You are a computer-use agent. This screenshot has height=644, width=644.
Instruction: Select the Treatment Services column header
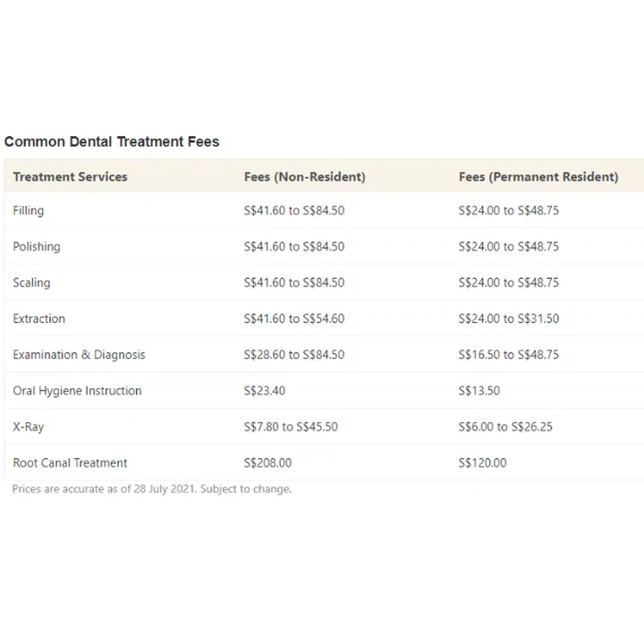71,177
